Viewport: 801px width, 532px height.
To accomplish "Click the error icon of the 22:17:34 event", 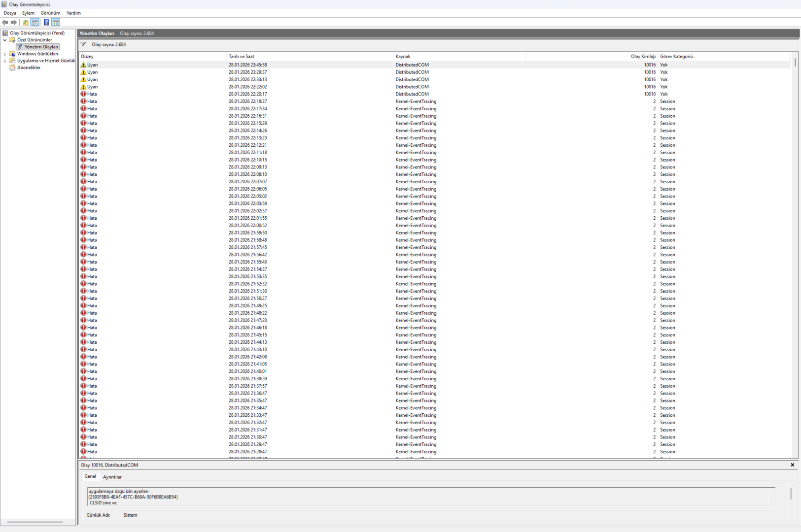I will 83,108.
